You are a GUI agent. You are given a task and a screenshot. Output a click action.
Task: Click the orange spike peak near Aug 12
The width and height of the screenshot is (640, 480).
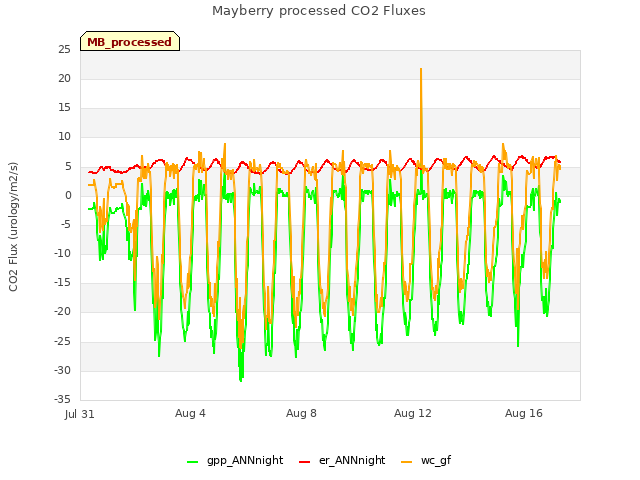421,69
